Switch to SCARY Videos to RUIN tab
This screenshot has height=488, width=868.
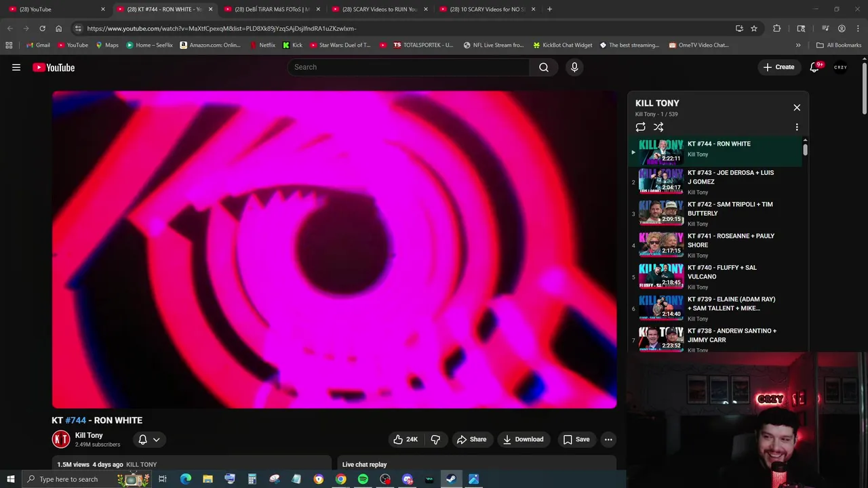point(379,9)
